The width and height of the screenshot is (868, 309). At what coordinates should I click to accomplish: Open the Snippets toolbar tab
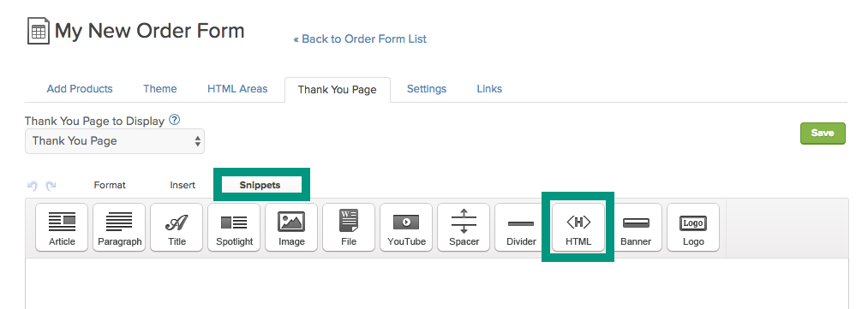pos(260,185)
